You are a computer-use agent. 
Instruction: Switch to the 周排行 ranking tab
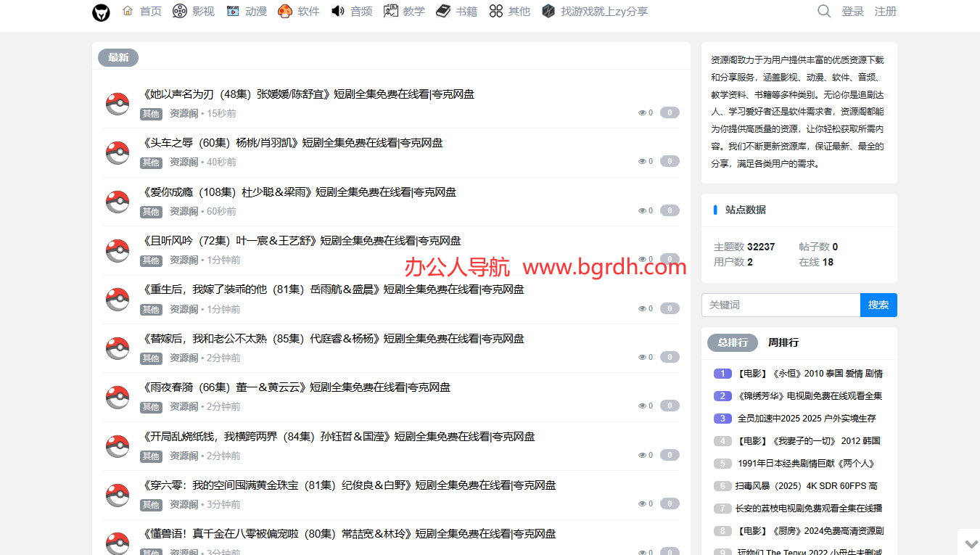[783, 342]
